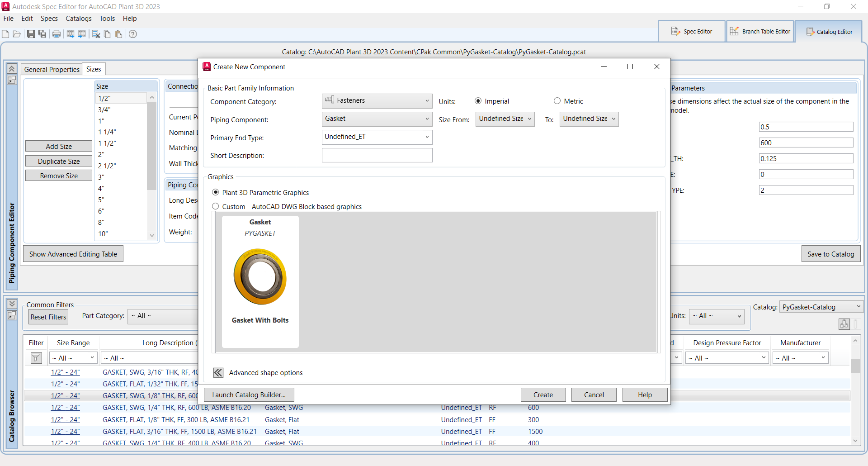Collapse the Piping Component Editor panel with chevron
Image resolution: width=868 pixels, height=466 pixels.
point(12,68)
